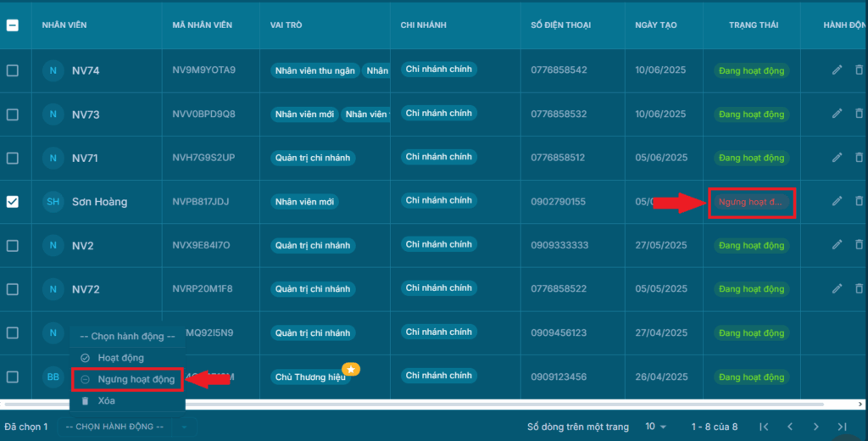868x441 pixels.
Task: Click the edit pencil icon for NV74
Action: (x=837, y=70)
